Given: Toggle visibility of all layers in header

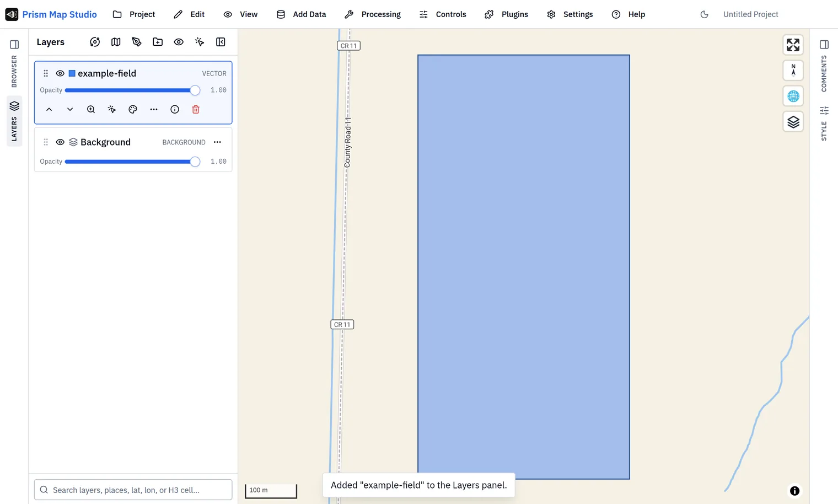Looking at the screenshot, I should (x=179, y=42).
